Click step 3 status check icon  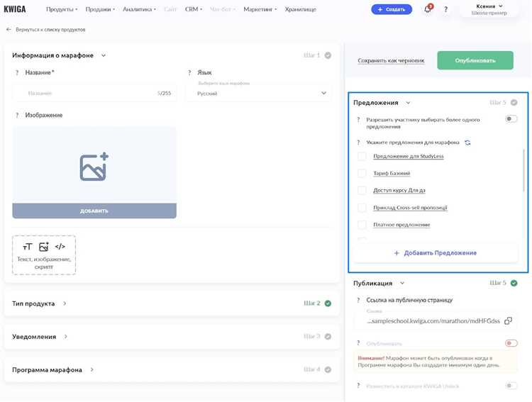(328, 337)
